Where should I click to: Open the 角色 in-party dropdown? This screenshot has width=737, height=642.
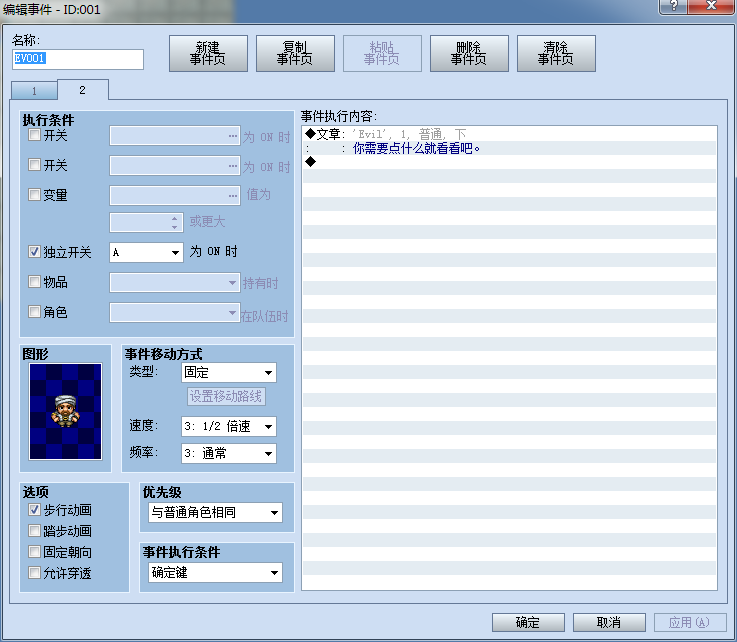[175, 313]
